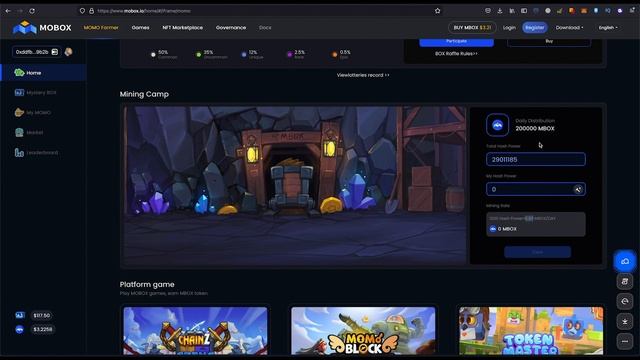Click the 0.5% orange rarity dot
The height and width of the screenshot is (360, 640).
click(335, 54)
